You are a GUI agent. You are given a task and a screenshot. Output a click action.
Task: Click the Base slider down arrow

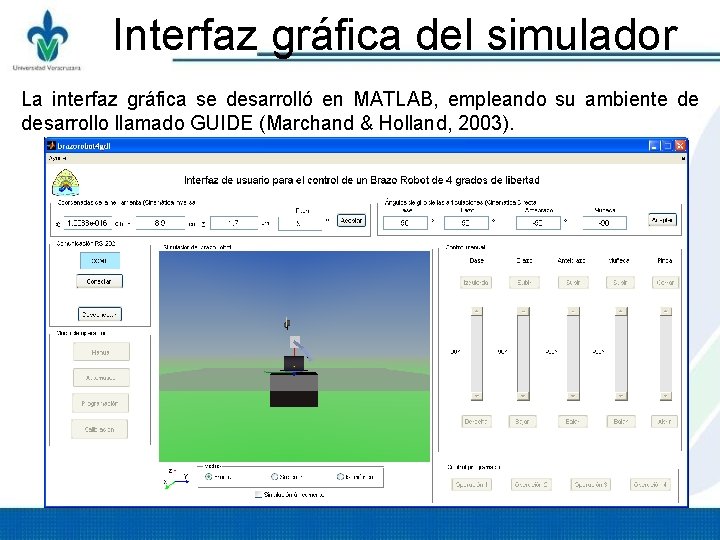coord(477,396)
